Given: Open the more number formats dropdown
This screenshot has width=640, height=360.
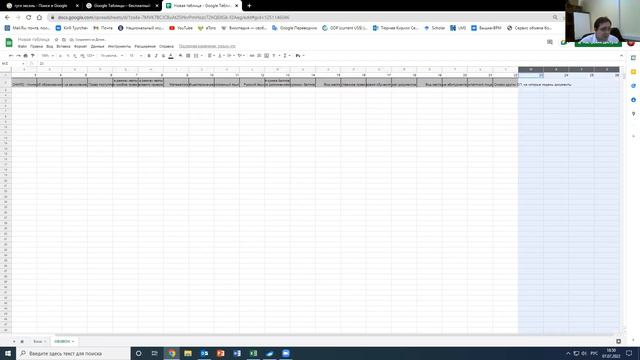Looking at the screenshot, I should pyautogui.click(x=90, y=56).
